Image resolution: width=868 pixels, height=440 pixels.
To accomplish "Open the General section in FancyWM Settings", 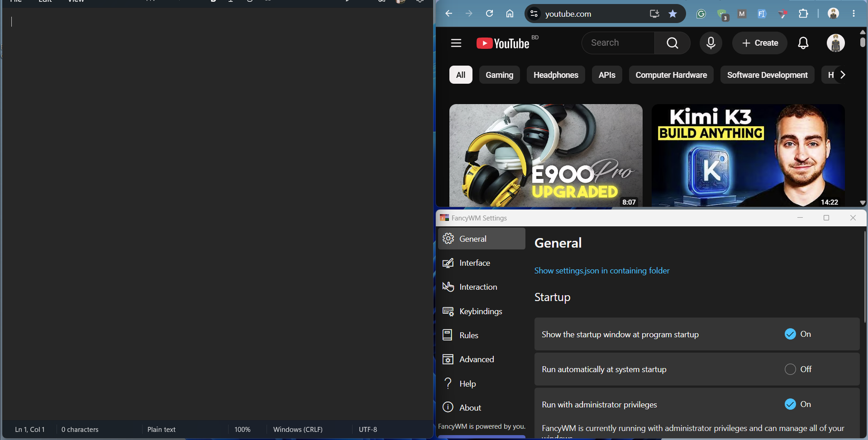I will pos(482,239).
